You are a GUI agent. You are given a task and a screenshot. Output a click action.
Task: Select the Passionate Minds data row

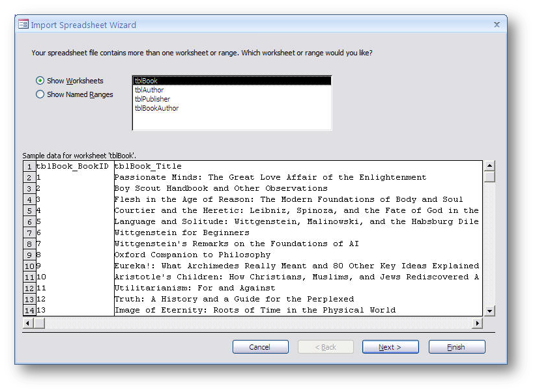coord(261,177)
